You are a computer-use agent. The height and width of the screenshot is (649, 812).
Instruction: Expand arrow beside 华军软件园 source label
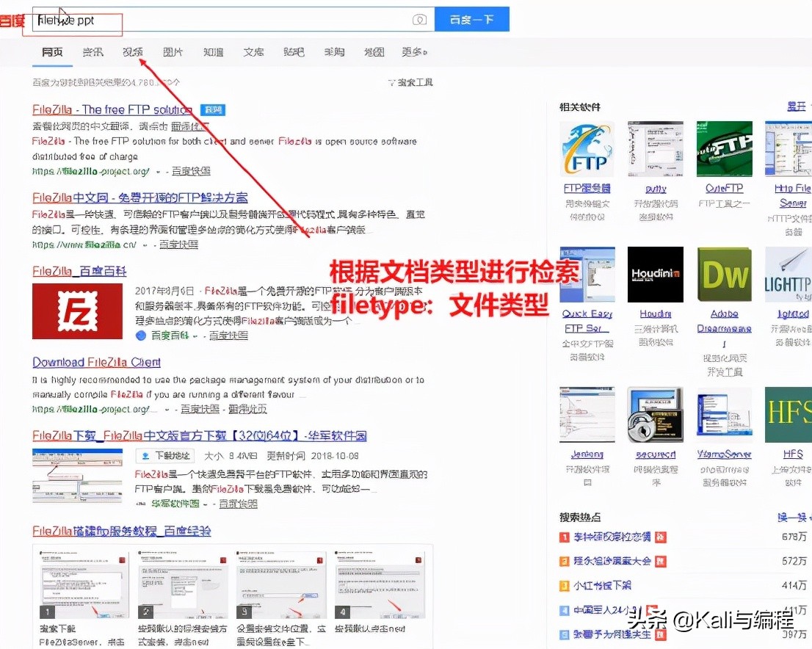point(206,504)
